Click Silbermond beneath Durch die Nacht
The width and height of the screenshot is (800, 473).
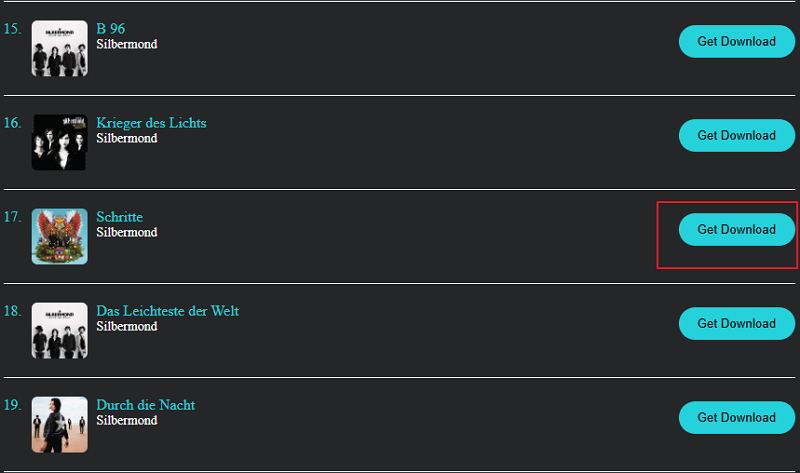[126, 420]
